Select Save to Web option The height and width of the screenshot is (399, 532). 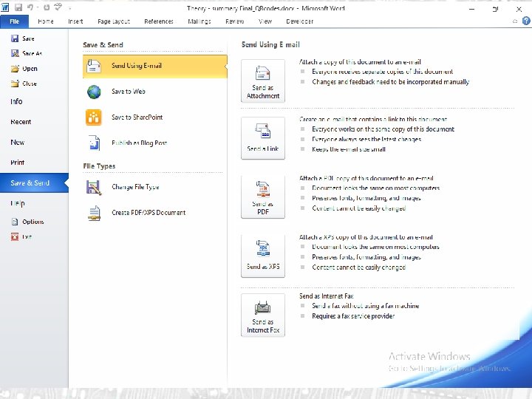(154, 92)
